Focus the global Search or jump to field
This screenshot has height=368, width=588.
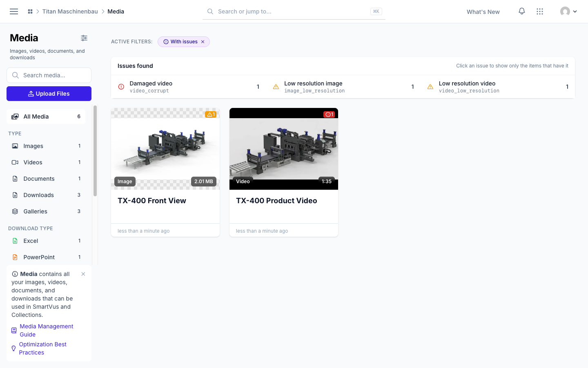[294, 11]
